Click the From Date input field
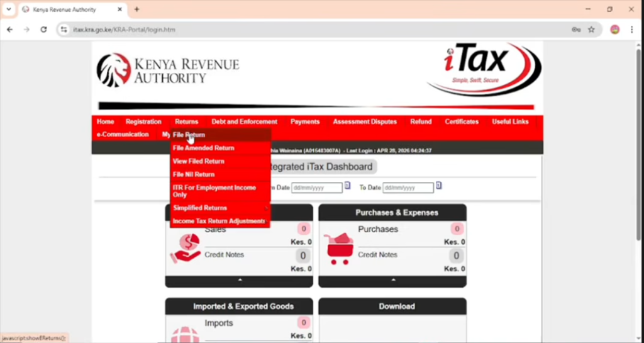This screenshot has width=644, height=343. tap(317, 188)
